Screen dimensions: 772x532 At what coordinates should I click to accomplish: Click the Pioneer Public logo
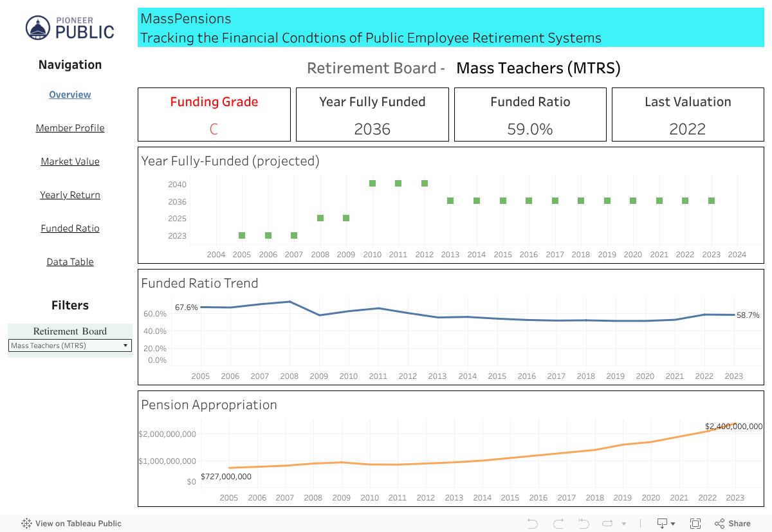click(x=70, y=27)
